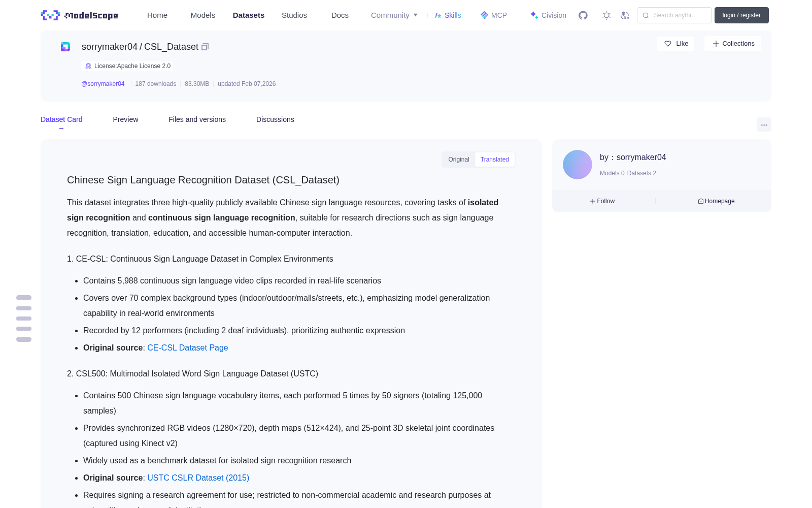
Task: Click the 'Models 0' count
Action: click(612, 173)
